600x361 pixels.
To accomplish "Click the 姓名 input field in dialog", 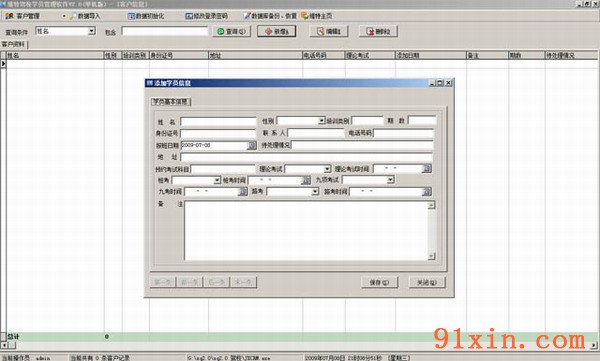I will (x=218, y=122).
